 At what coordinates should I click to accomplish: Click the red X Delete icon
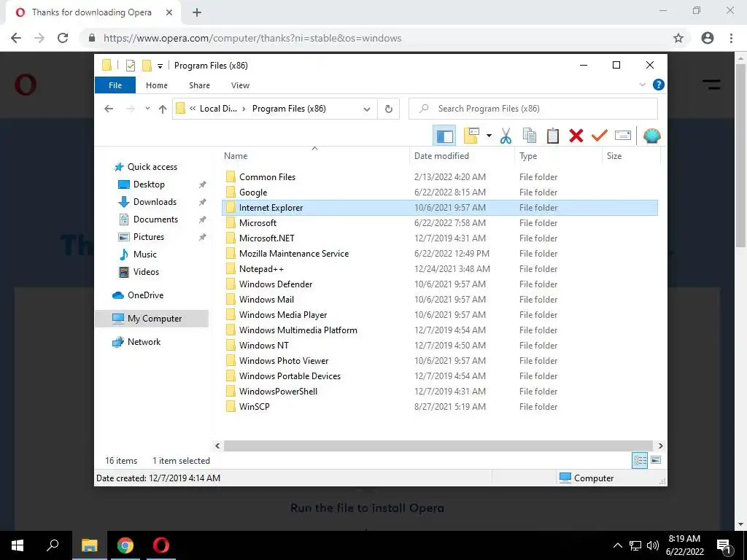coord(576,136)
